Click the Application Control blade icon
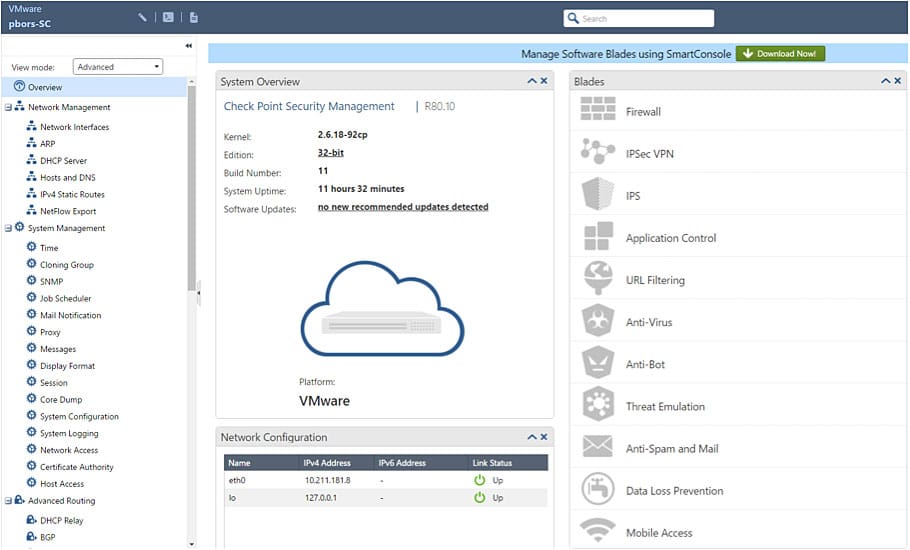The height and width of the screenshot is (550, 910). pyautogui.click(x=598, y=236)
